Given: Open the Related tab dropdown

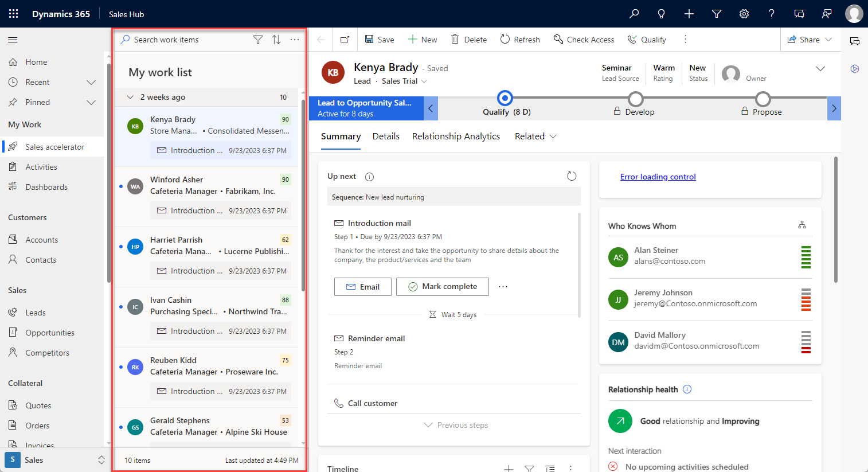Looking at the screenshot, I should [535, 136].
